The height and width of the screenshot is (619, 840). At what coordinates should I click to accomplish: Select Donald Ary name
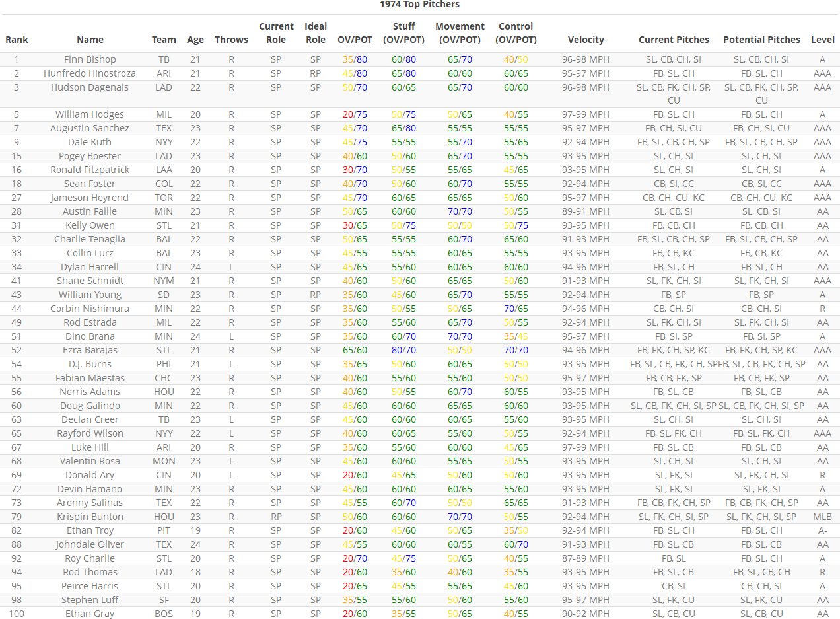point(90,475)
